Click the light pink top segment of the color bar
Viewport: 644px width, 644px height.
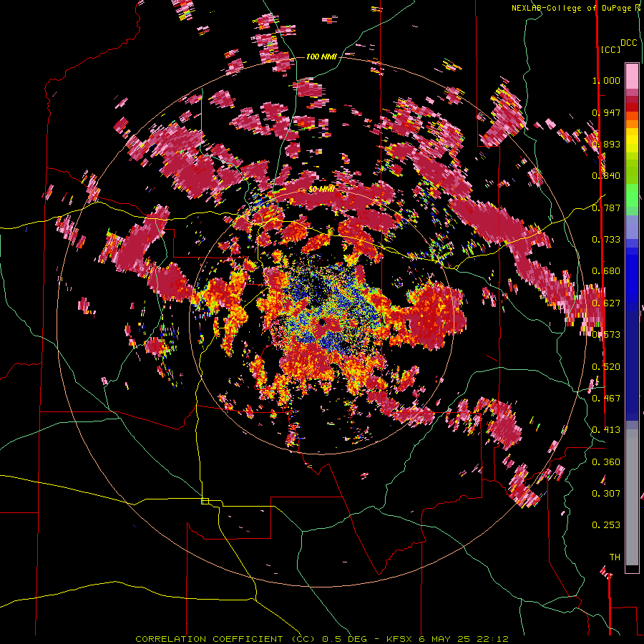[632, 76]
